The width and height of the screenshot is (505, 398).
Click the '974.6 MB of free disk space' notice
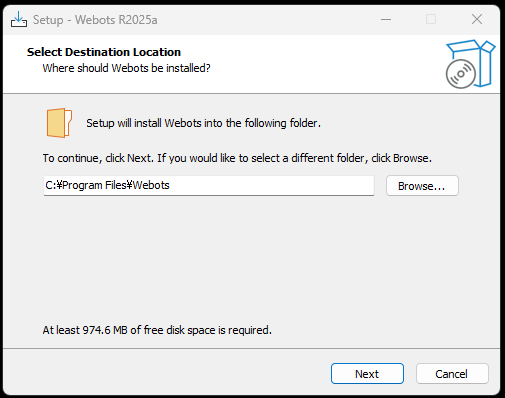click(x=157, y=330)
